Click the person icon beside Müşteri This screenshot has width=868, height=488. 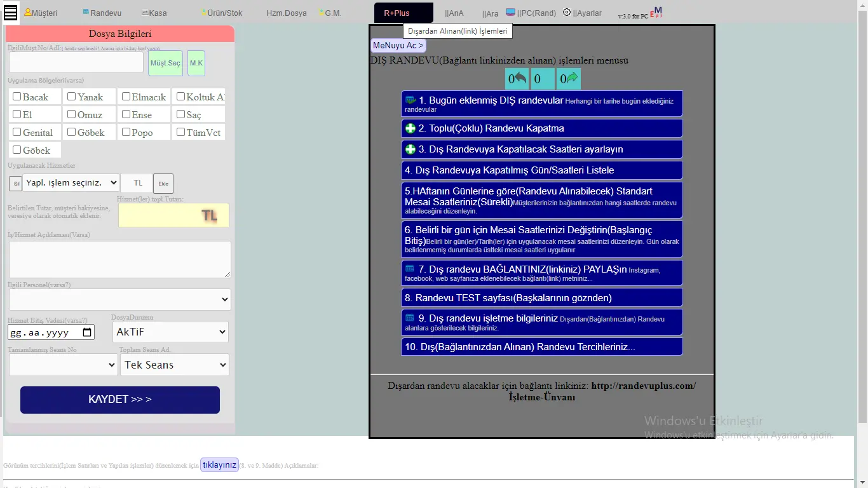[27, 12]
